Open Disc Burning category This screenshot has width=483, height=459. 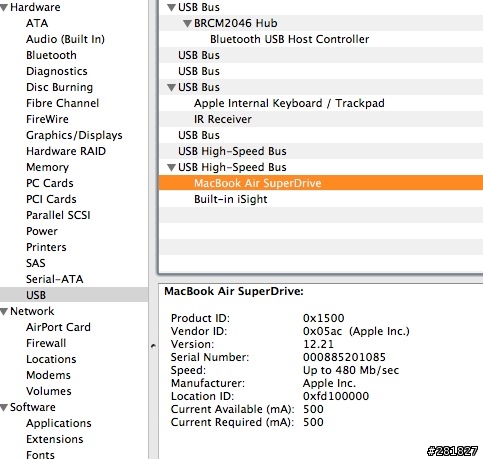59,87
